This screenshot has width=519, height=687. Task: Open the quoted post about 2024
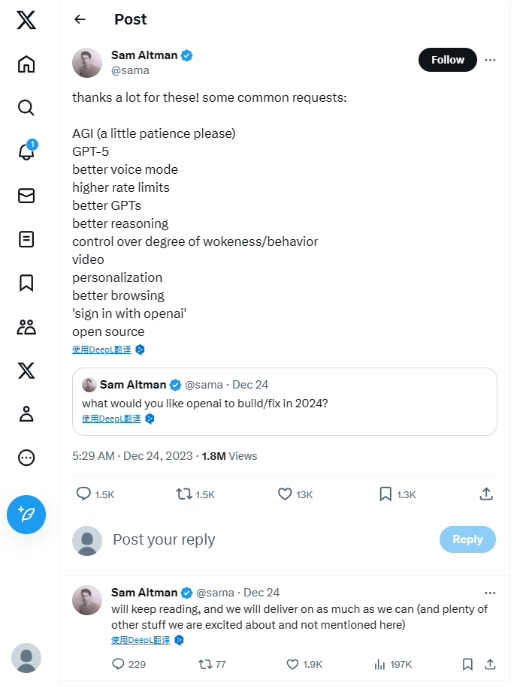[285, 401]
